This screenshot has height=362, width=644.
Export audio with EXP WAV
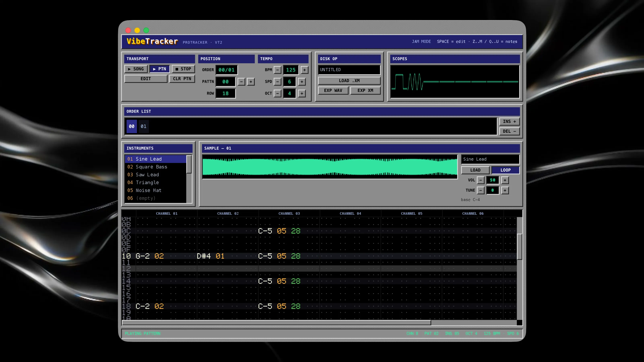(333, 90)
